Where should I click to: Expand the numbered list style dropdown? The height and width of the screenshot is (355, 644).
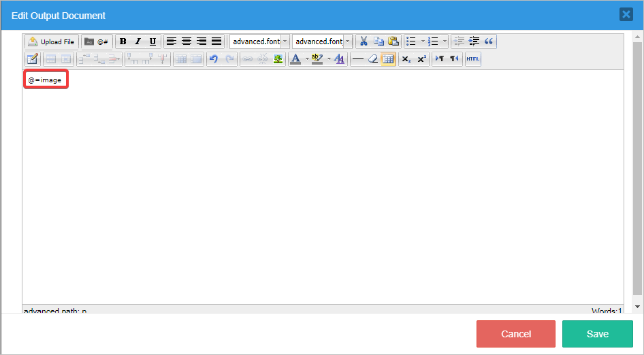(x=445, y=41)
